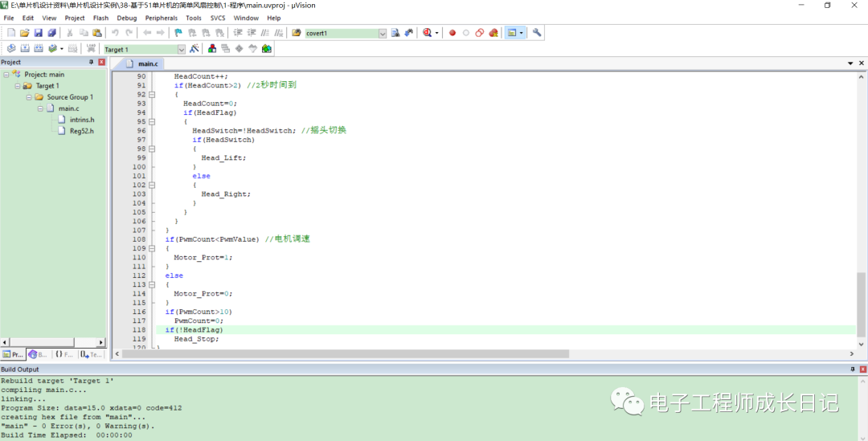Collapse the Source Group 1 tree node
The image size is (868, 441).
coord(28,97)
